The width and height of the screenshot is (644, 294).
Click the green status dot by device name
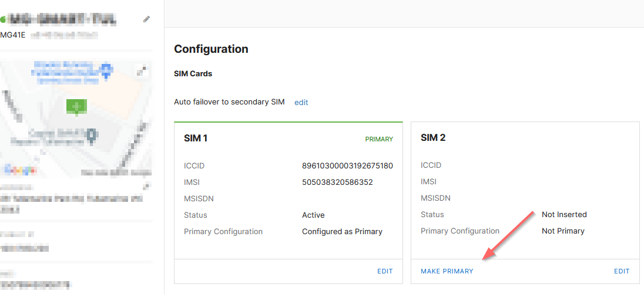(x=3, y=20)
